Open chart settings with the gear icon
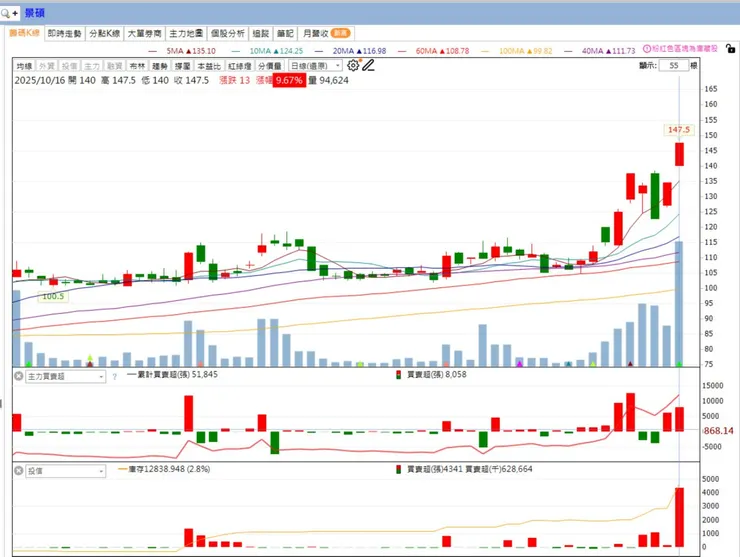The image size is (740, 557). pos(353,66)
